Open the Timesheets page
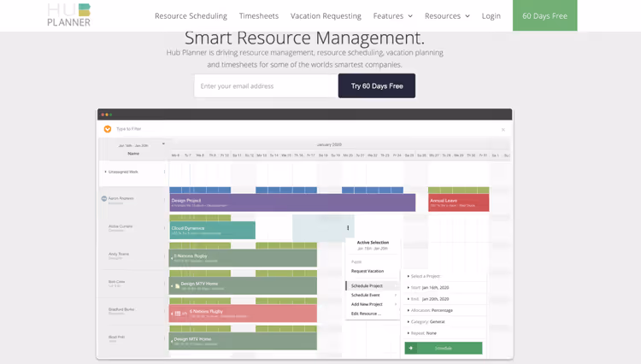Viewport: 641px width, 364px height. point(259,16)
